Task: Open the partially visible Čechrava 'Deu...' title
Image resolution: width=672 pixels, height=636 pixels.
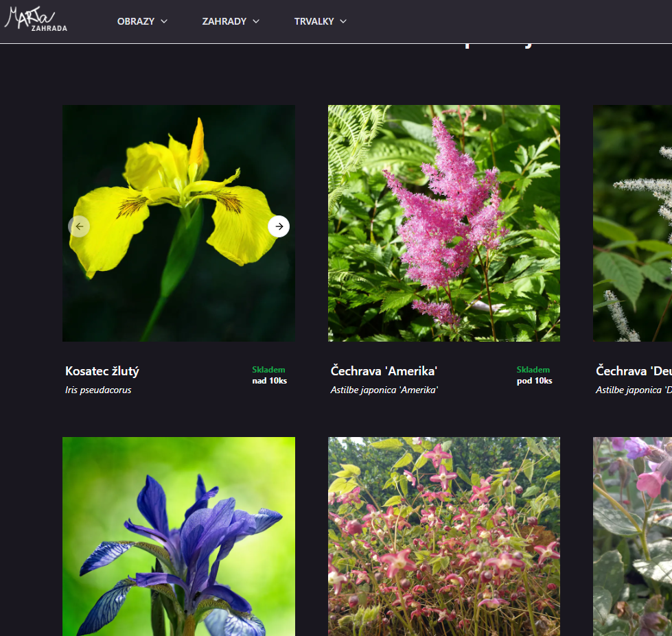Action: [x=634, y=371]
